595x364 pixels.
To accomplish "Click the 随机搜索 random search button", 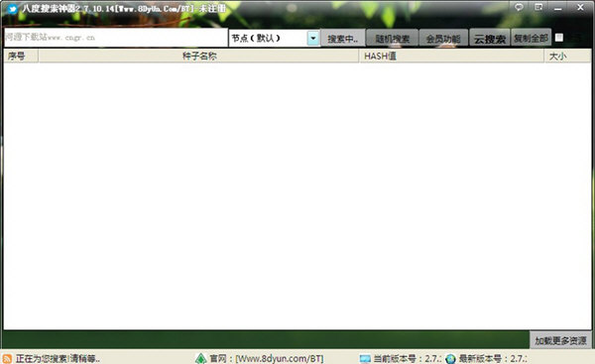I will 393,39.
